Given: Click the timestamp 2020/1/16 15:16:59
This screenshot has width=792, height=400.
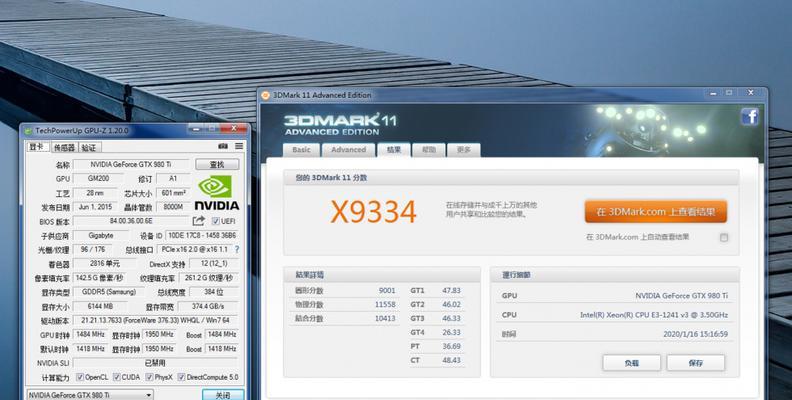Looking at the screenshot, I should pos(695,334).
